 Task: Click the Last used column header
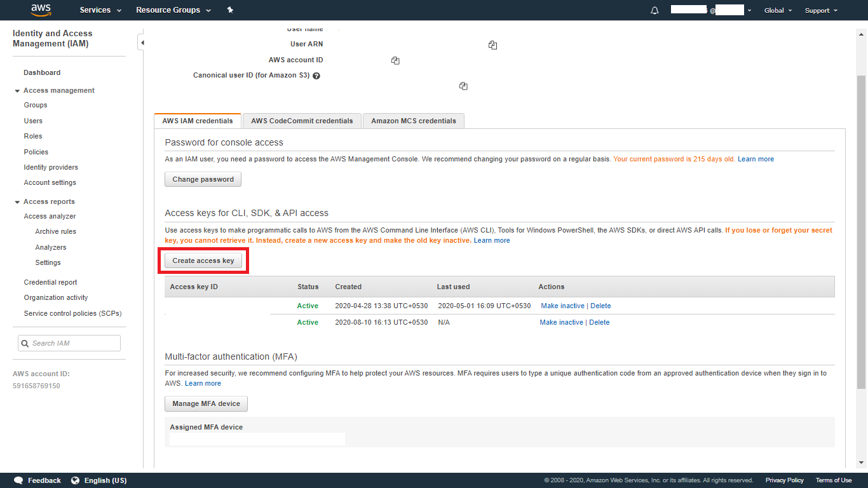click(453, 287)
